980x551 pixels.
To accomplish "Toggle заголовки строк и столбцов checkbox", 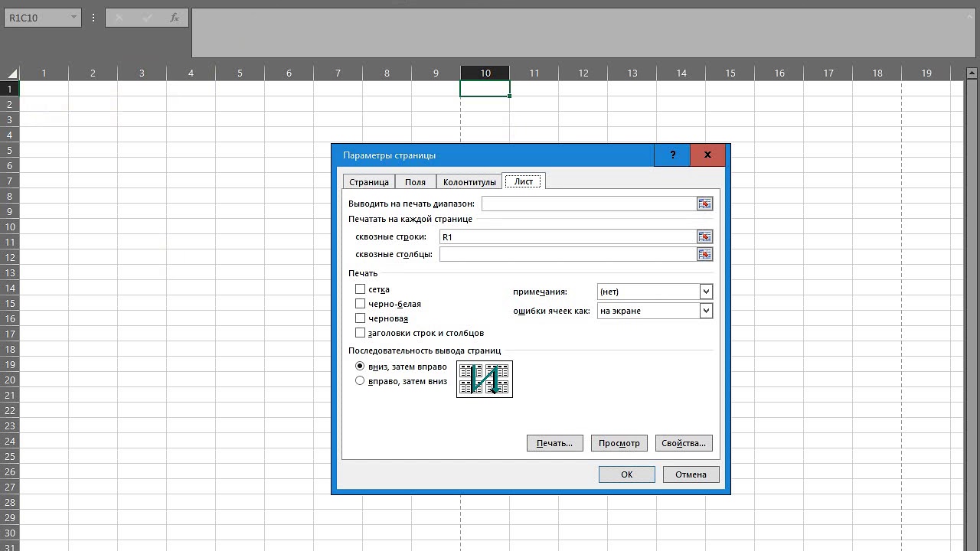I will click(360, 333).
